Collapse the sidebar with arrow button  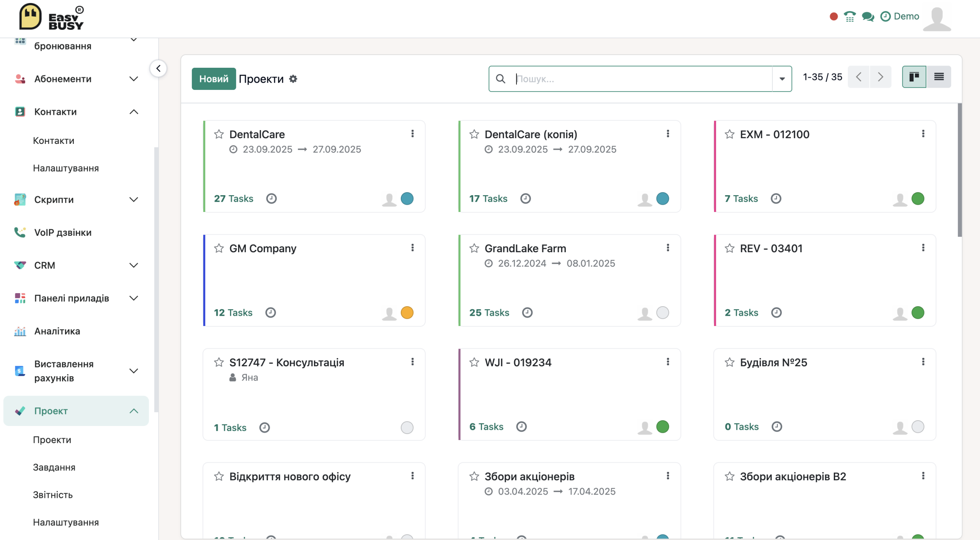(158, 69)
